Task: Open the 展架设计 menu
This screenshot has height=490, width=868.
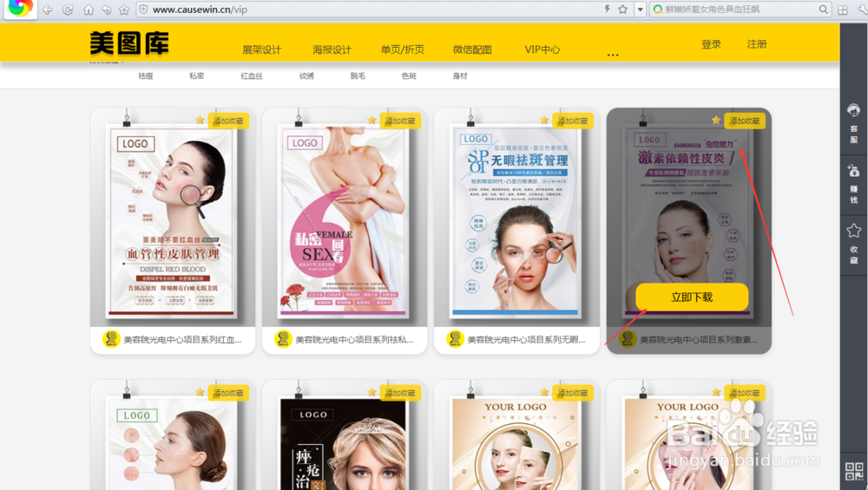Action: 262,49
